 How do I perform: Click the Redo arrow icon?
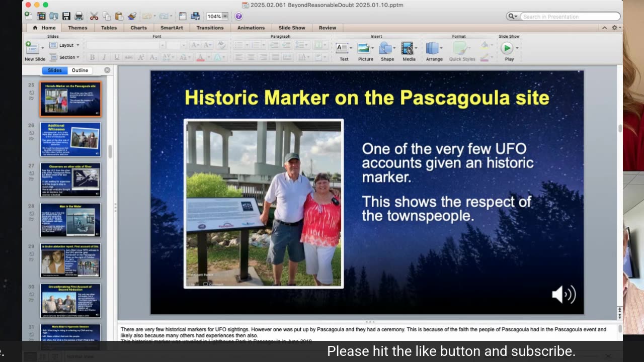(164, 16)
